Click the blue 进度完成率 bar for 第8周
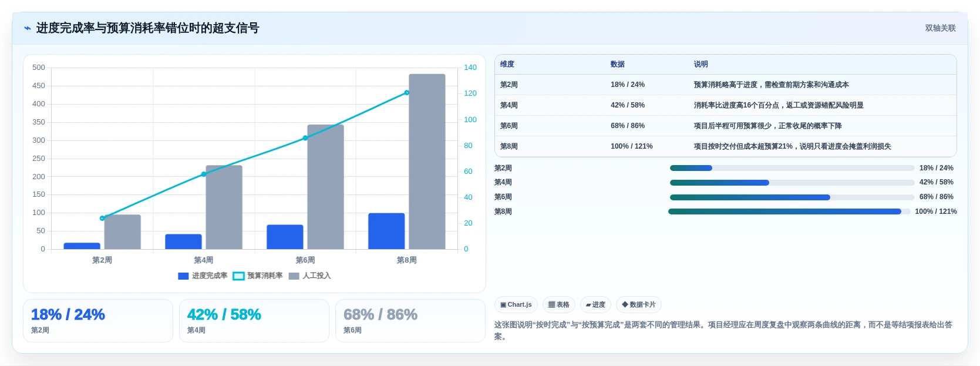 (x=386, y=231)
